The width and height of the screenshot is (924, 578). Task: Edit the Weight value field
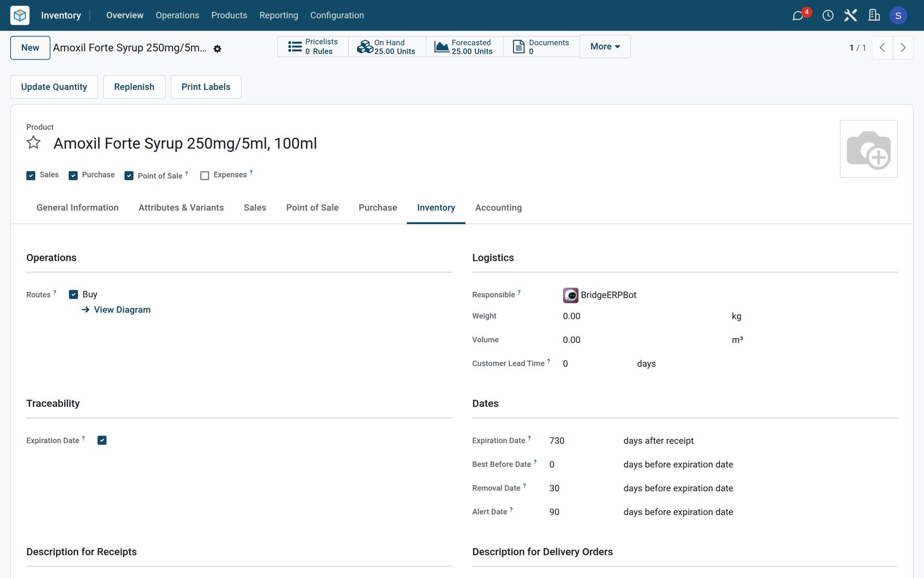(x=644, y=316)
